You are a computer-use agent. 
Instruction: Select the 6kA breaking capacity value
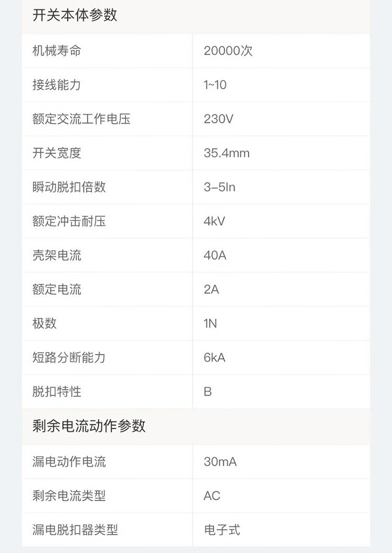(214, 358)
